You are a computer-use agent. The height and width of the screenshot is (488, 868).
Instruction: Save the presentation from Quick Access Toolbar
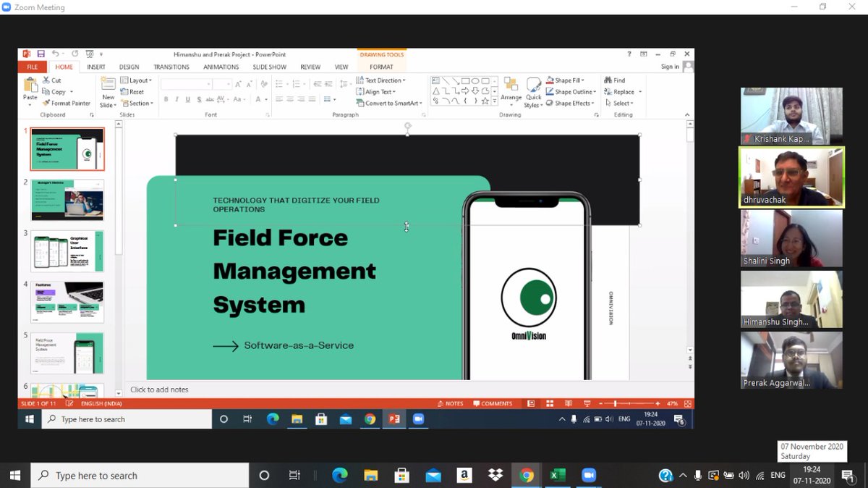tap(41, 54)
